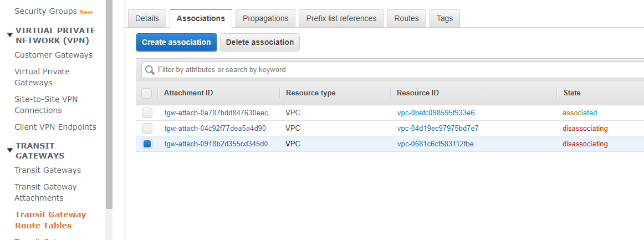Open attachment tgw-attach-04c92f77dea5a4d90 link
Screen dimensions: 644x240
pos(215,129)
